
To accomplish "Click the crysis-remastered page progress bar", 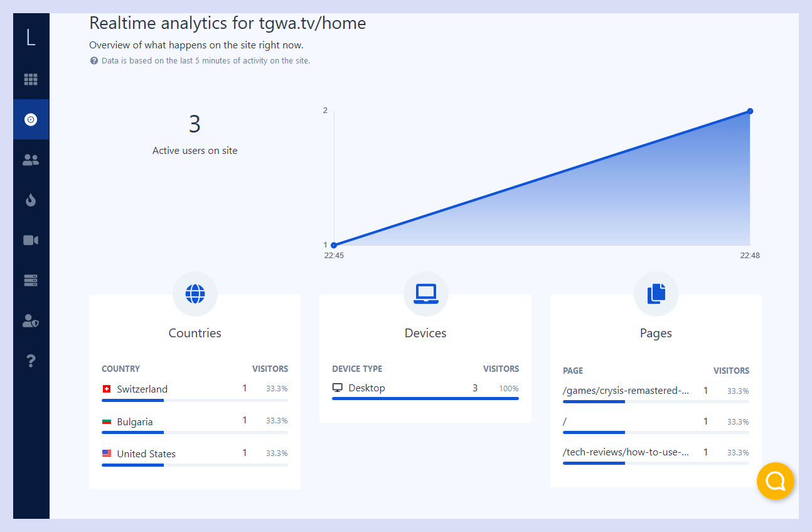I will click(656, 401).
